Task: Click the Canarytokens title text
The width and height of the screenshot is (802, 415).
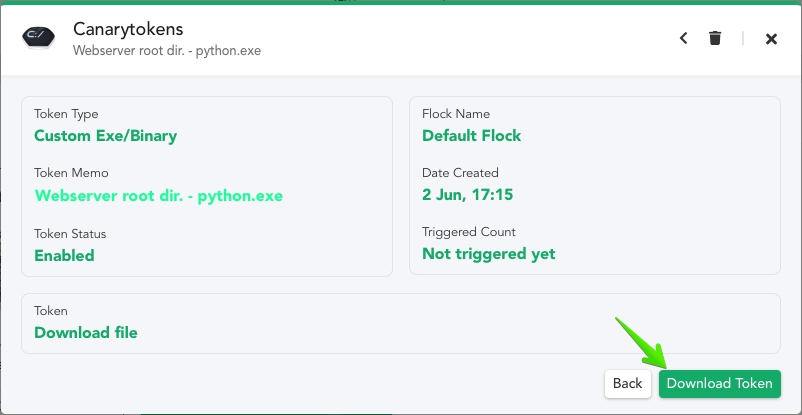Action: [x=128, y=29]
